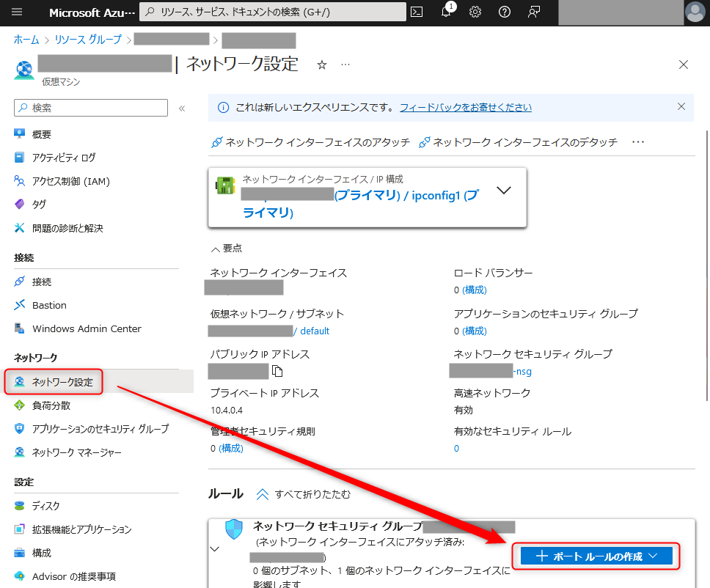
Task: Open the Azure portal hamburger menu
Action: coord(17,12)
